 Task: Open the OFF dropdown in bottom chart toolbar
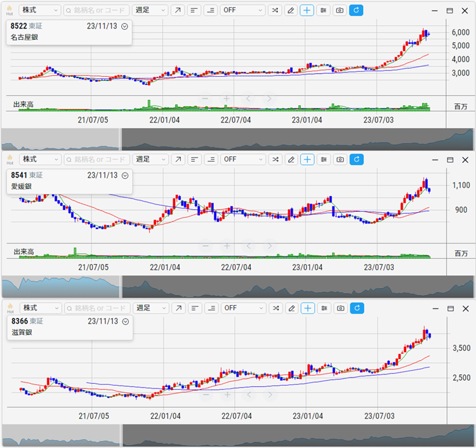click(x=242, y=308)
